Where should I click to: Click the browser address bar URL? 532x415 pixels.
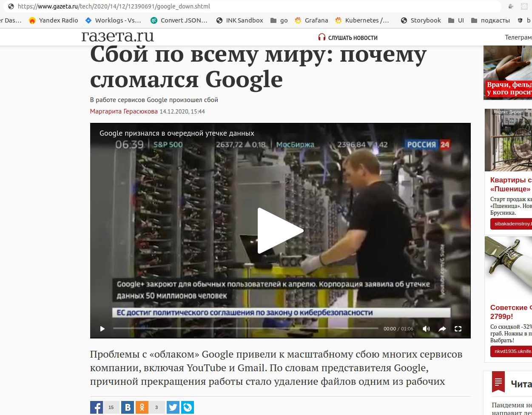coord(114,6)
